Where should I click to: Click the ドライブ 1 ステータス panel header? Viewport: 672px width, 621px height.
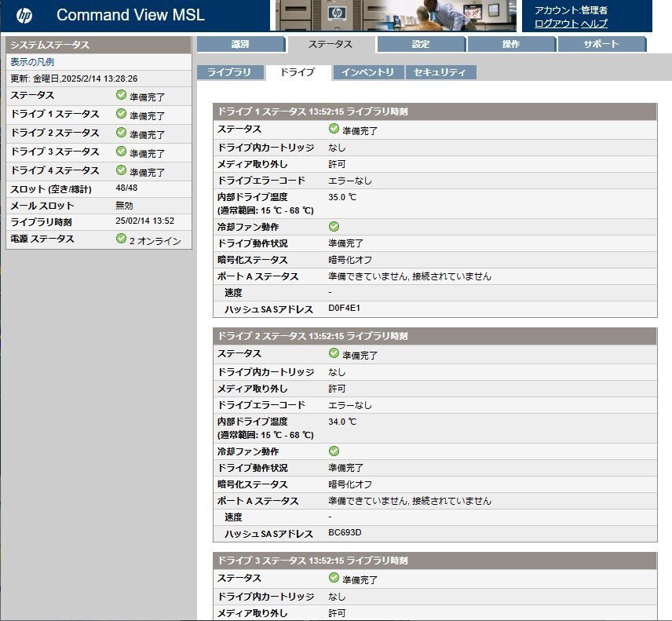tap(435, 111)
